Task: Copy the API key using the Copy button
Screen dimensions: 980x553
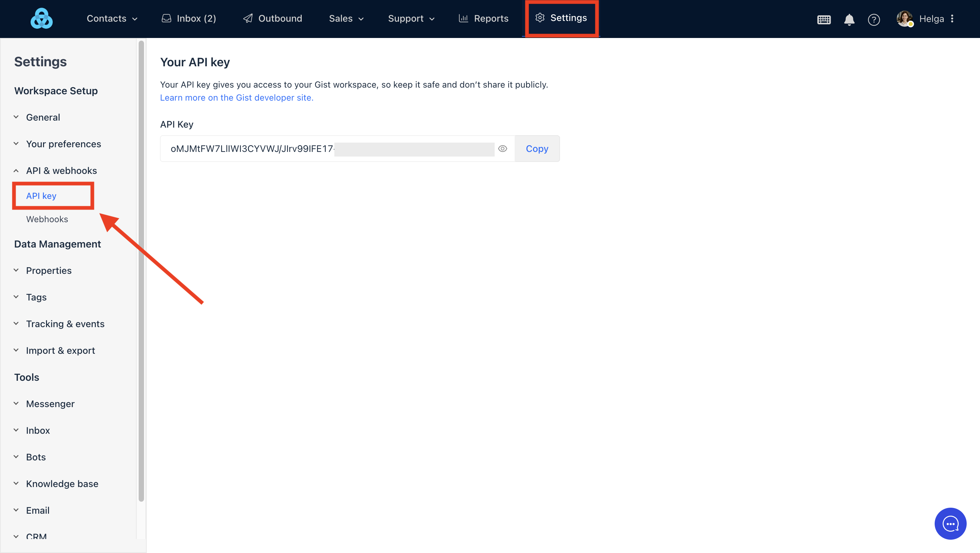Action: click(x=537, y=149)
